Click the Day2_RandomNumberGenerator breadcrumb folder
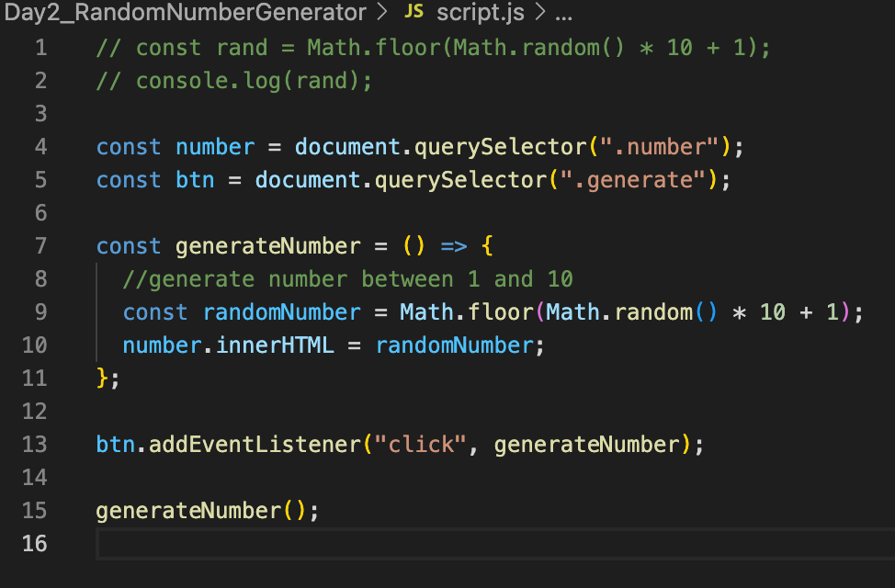 (185, 13)
